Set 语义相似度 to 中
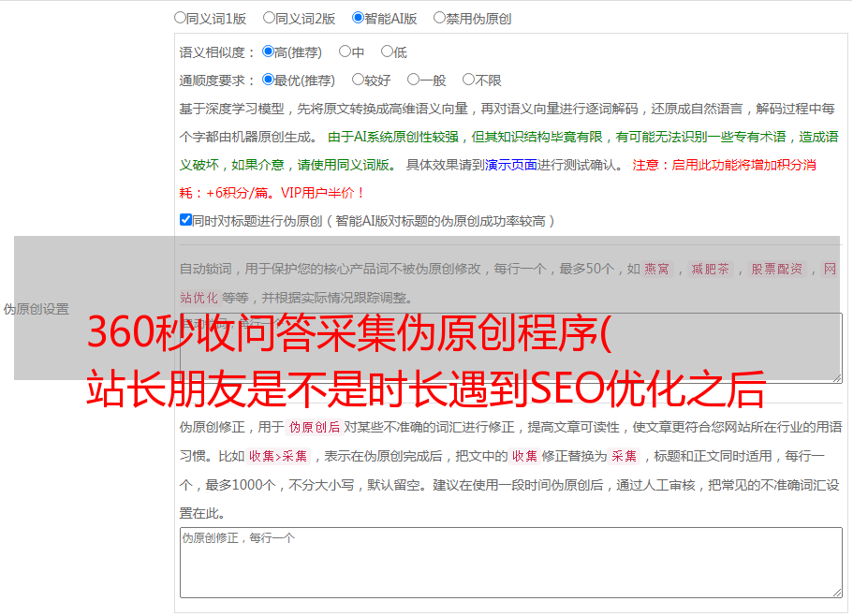Viewport: 853px width, 616px height. tap(345, 51)
